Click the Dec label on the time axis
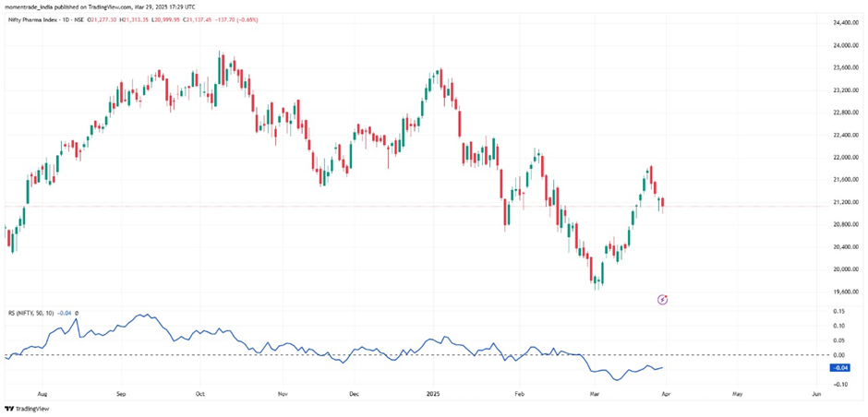868x417 pixels. click(355, 394)
